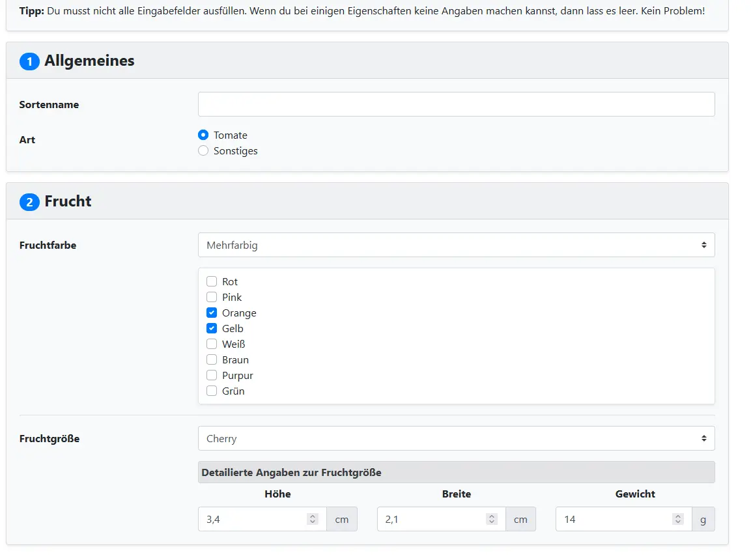Click the Breite value input field
Image resolution: width=751 pixels, height=560 pixels.
click(x=431, y=519)
